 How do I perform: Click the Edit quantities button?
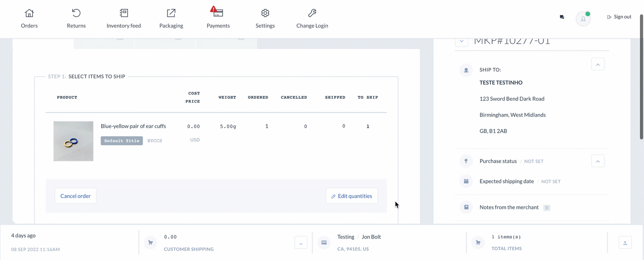(x=352, y=196)
